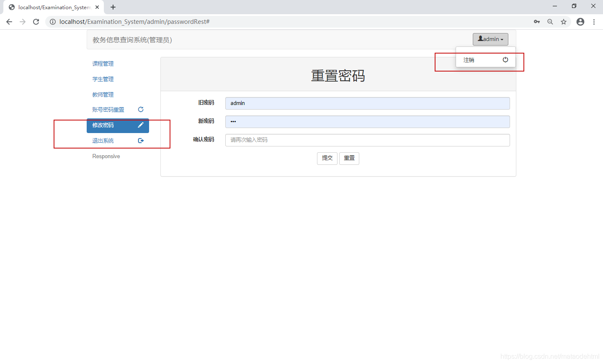Click the browser back arrow
Screen dimensions: 603x364
pyautogui.click(x=9, y=22)
